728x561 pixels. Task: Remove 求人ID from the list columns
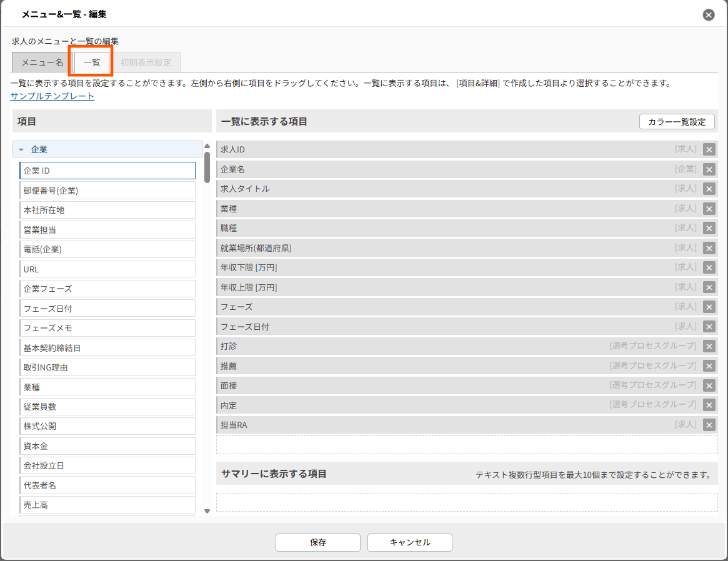point(709,149)
